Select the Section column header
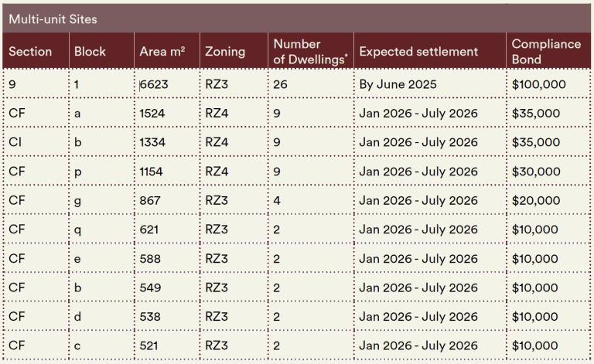Screen dimensions: 594x364 pyautogui.click(x=30, y=52)
